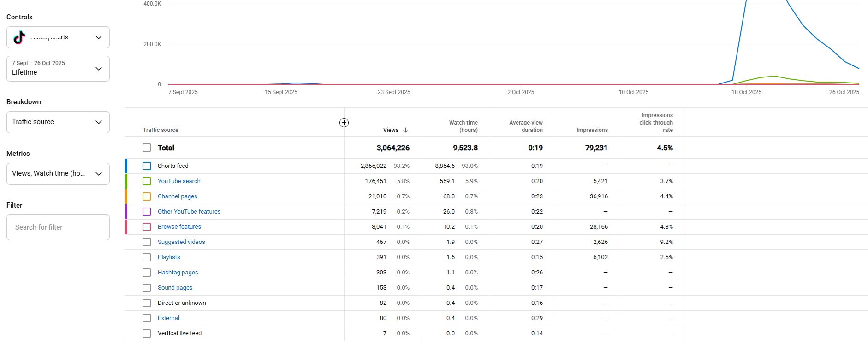Open the Traffic source breakdown dropdown
The width and height of the screenshot is (868, 356).
(x=58, y=122)
